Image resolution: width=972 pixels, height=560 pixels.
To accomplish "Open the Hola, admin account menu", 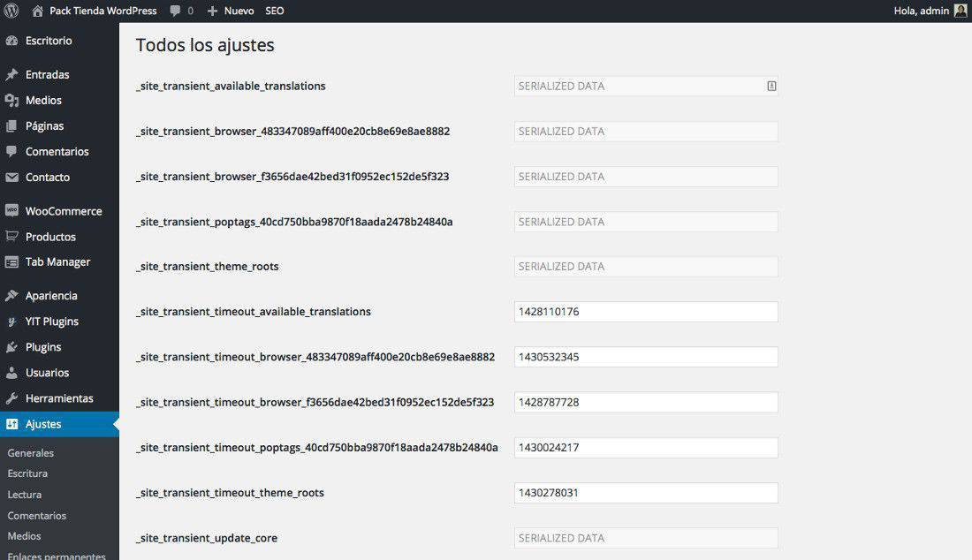I will [921, 11].
